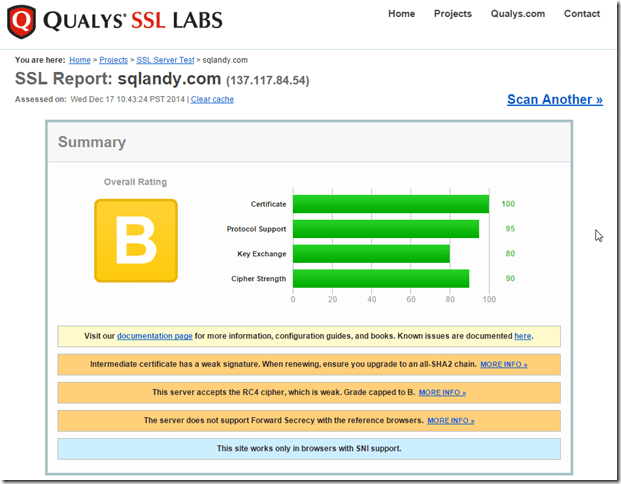Click the Protocol Support score bar
Screen dimensions: 621x484
pos(385,229)
